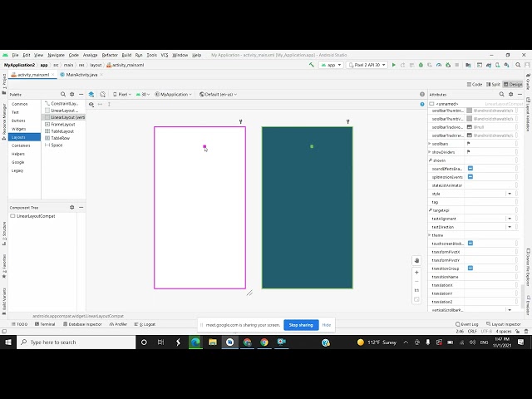Click the scrollbarThumbHorizontal drawable swatch
Image resolution: width=532 pixels, height=399 pixels.
click(x=469, y=111)
